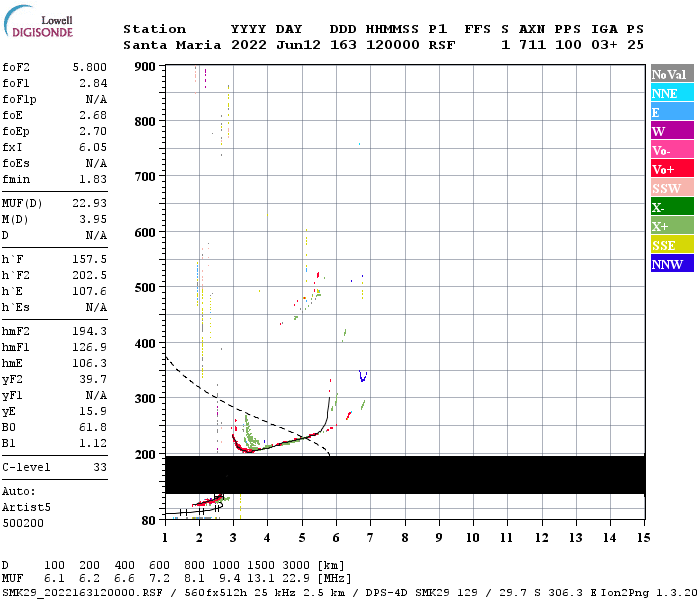Select the W purple legend swatch
700x600 pixels.
[672, 131]
